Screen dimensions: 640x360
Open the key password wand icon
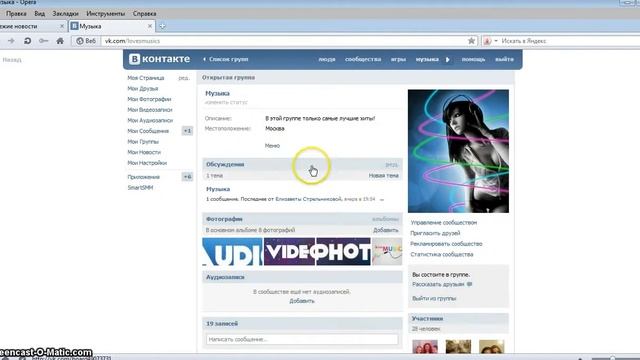click(43, 41)
